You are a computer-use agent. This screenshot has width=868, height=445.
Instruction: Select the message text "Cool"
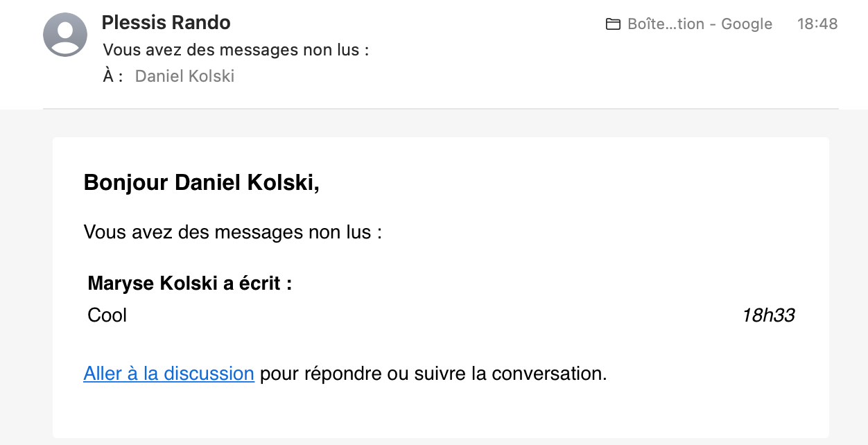(x=107, y=315)
